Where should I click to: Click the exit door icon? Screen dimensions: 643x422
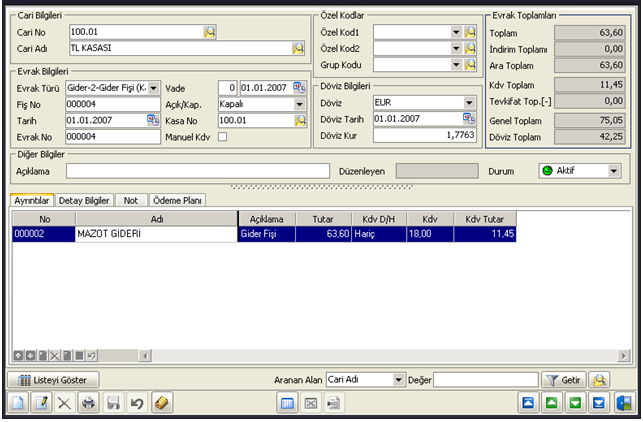pyautogui.click(x=624, y=403)
